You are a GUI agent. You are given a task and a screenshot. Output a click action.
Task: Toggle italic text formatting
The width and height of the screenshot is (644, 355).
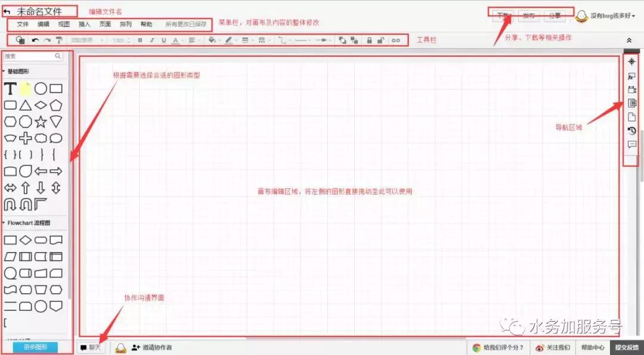tap(152, 40)
